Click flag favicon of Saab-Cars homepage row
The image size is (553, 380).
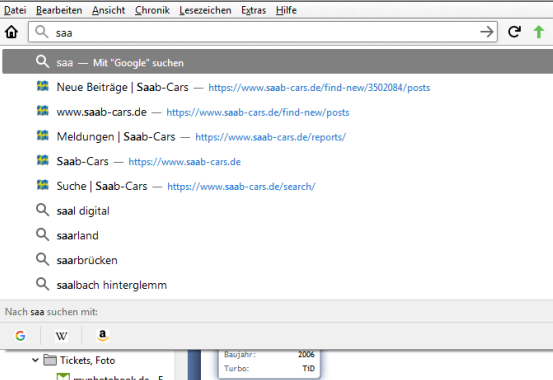click(x=43, y=160)
